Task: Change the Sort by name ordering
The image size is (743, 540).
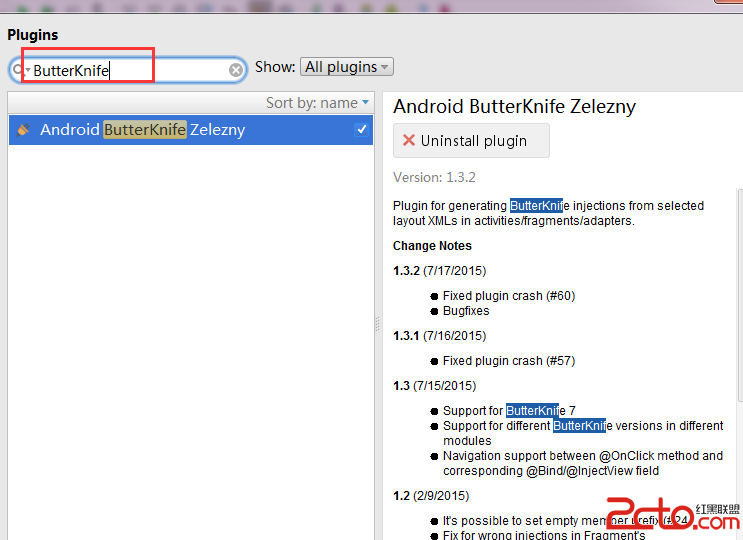Action: (x=317, y=103)
